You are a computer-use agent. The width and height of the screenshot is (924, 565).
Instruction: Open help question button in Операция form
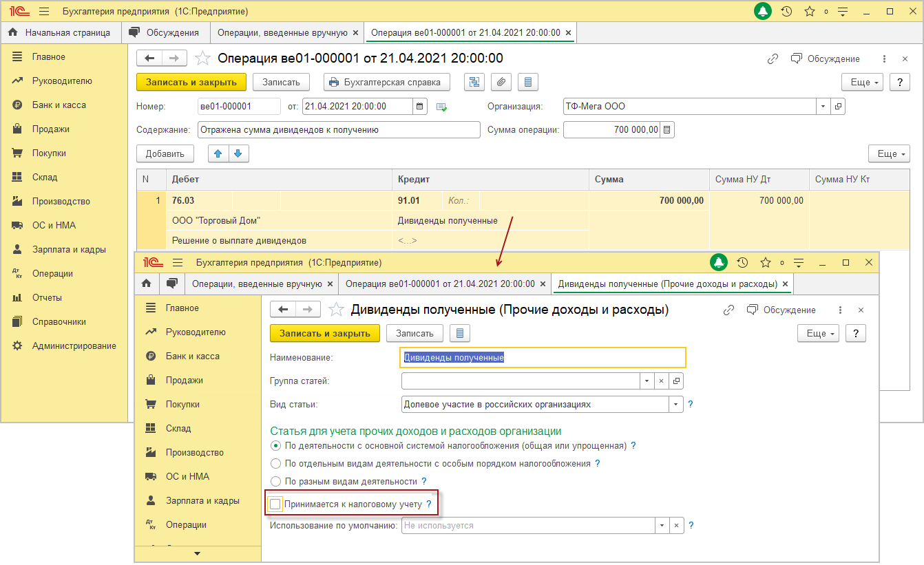(x=900, y=82)
